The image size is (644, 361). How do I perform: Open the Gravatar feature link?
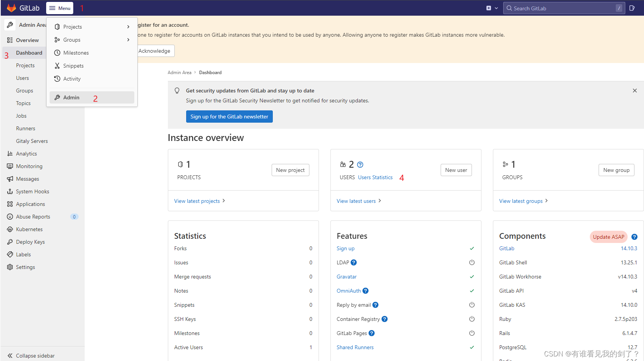coord(346,277)
